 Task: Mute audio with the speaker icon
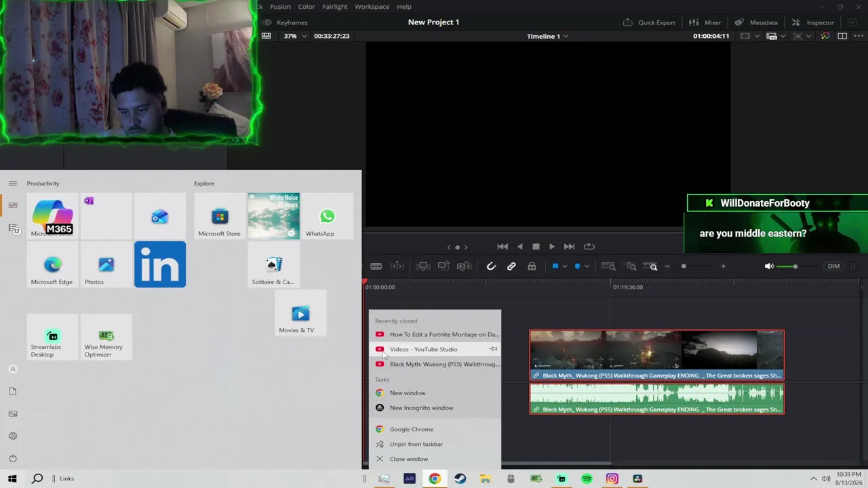[x=769, y=266]
